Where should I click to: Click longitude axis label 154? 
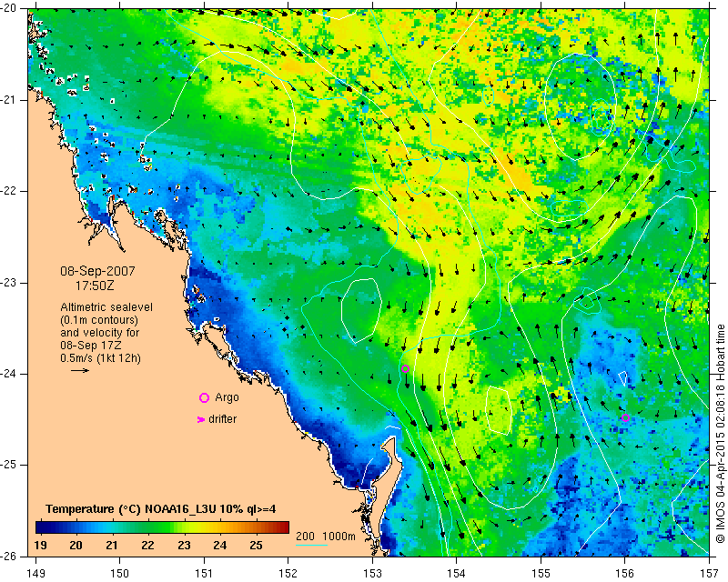click(457, 574)
